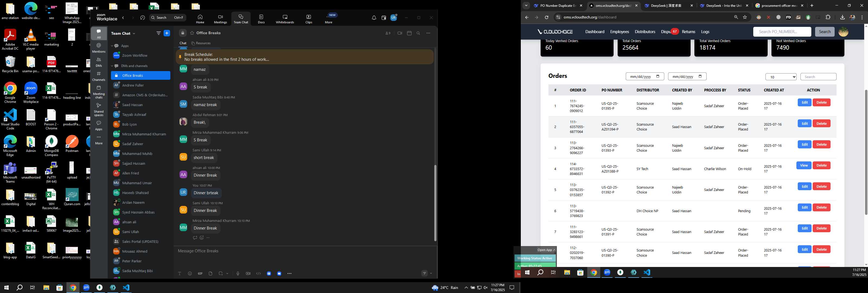Expand screenshot options arrow in message toolbar
The image size is (868, 293).
tap(228, 273)
